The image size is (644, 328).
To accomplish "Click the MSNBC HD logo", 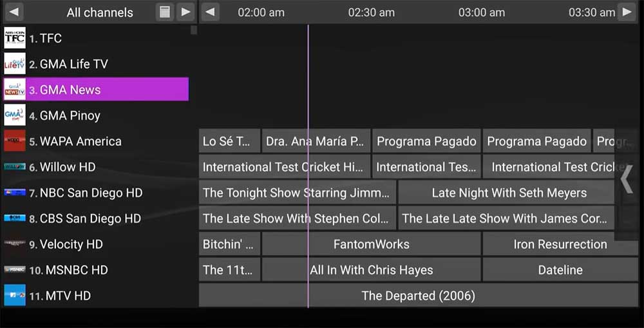I will (15, 269).
